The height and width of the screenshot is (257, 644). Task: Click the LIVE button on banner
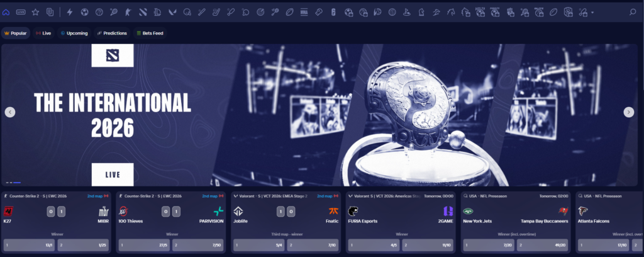coord(113,174)
